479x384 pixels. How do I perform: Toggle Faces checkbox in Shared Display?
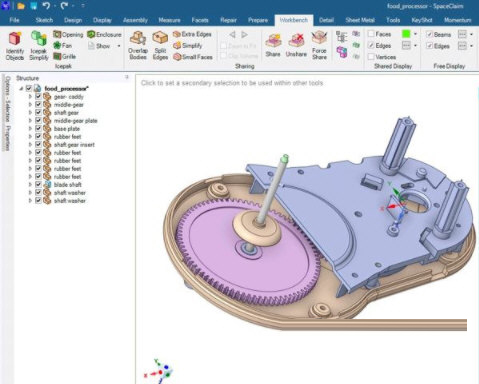pyautogui.click(x=371, y=34)
